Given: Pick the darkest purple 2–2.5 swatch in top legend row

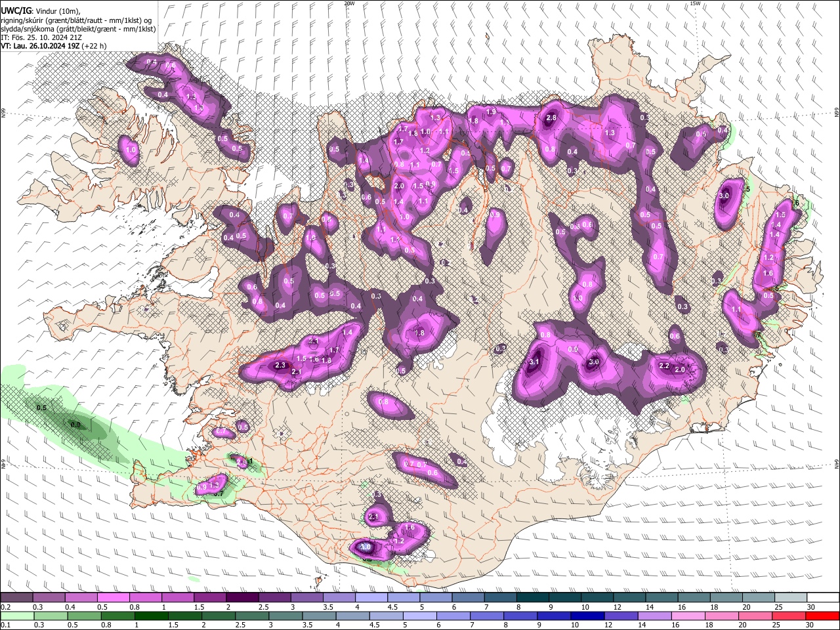Looking at the screenshot, I should [241, 597].
